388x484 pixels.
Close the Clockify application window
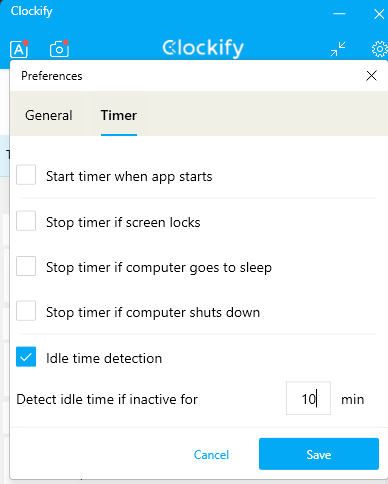379,14
